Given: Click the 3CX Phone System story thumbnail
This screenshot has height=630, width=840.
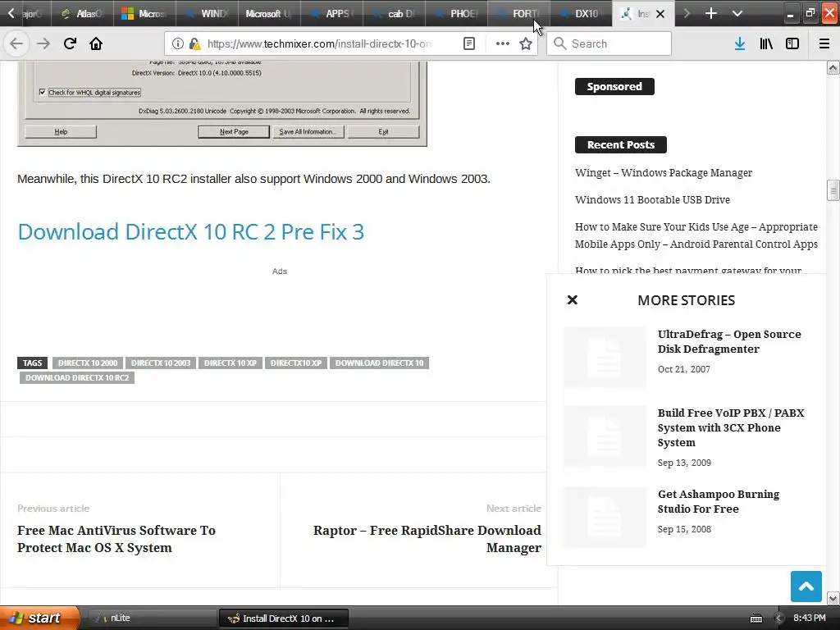Looking at the screenshot, I should coord(605,436).
